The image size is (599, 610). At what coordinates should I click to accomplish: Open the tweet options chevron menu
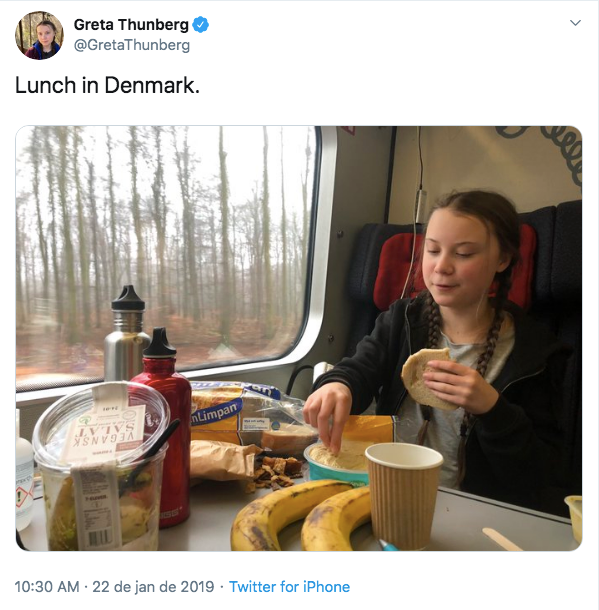point(575,23)
